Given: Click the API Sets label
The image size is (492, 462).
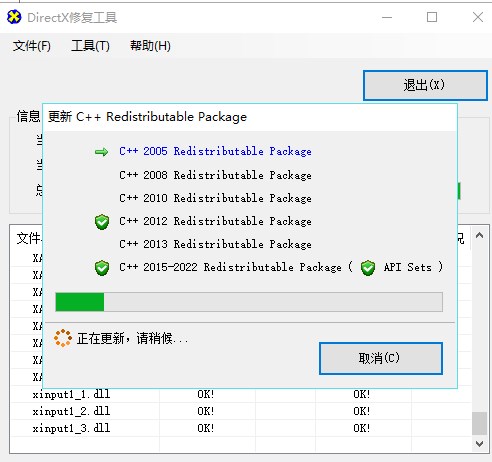Looking at the screenshot, I should coord(407,267).
